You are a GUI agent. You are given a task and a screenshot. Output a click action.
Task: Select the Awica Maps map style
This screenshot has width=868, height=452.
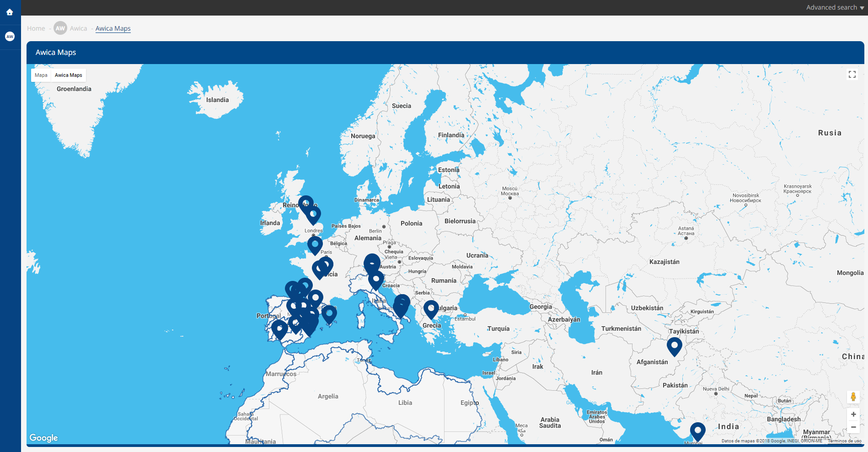pos(69,75)
